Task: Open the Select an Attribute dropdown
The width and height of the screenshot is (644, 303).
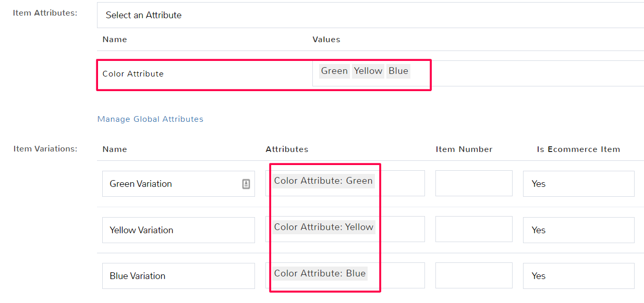Action: tap(370, 15)
